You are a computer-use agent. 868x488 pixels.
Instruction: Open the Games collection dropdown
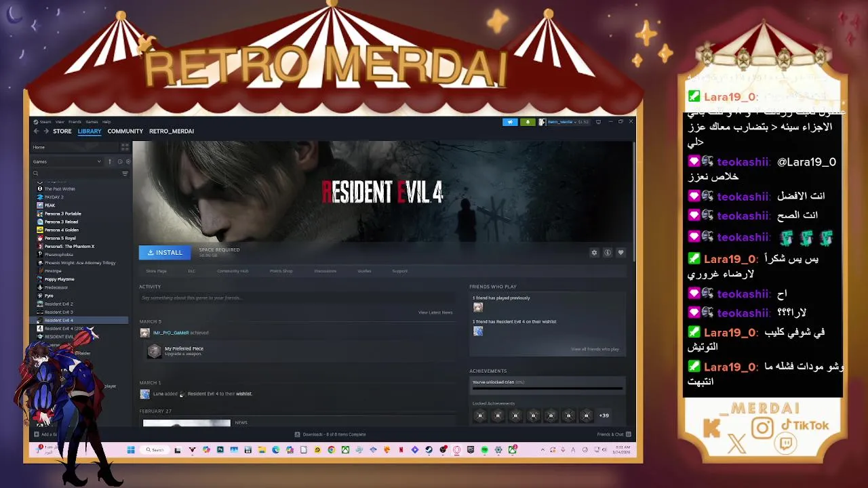pyautogui.click(x=66, y=161)
